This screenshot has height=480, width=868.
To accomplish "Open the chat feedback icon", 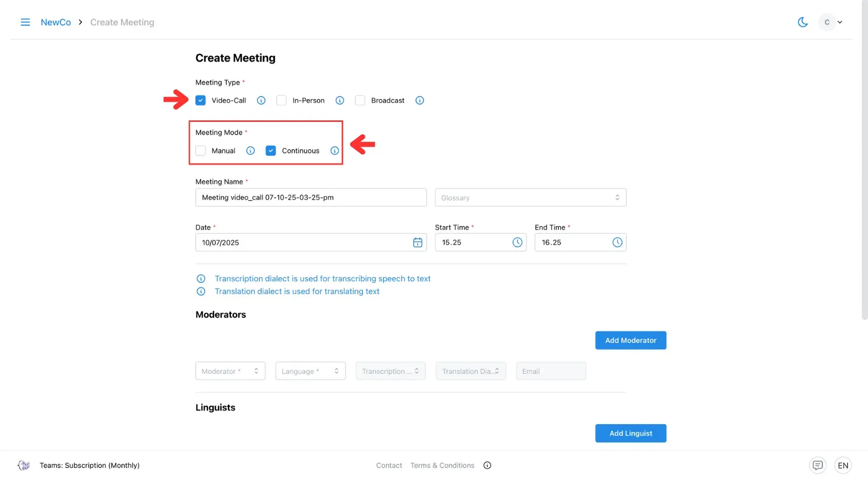I will [817, 465].
